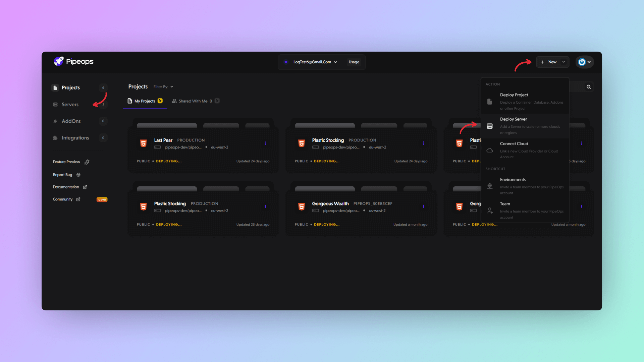Click the Deploy Server stack icon
This screenshot has width=644, height=362.
(490, 126)
